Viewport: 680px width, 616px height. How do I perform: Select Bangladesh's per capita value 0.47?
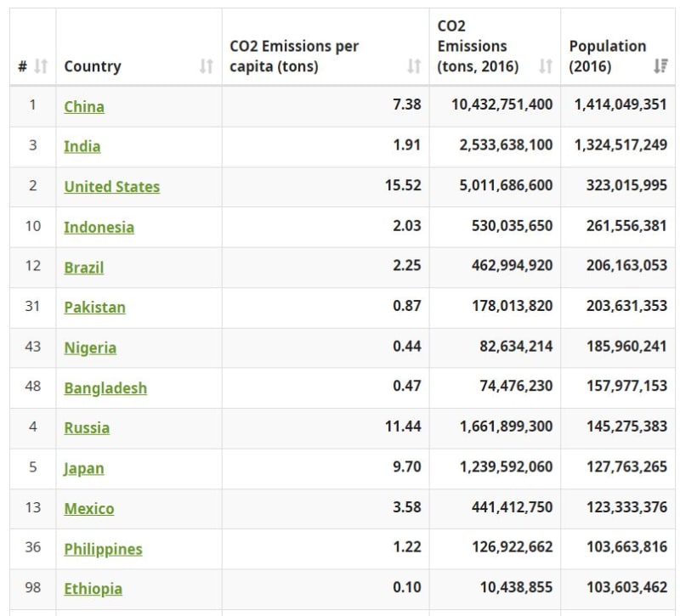(x=407, y=386)
